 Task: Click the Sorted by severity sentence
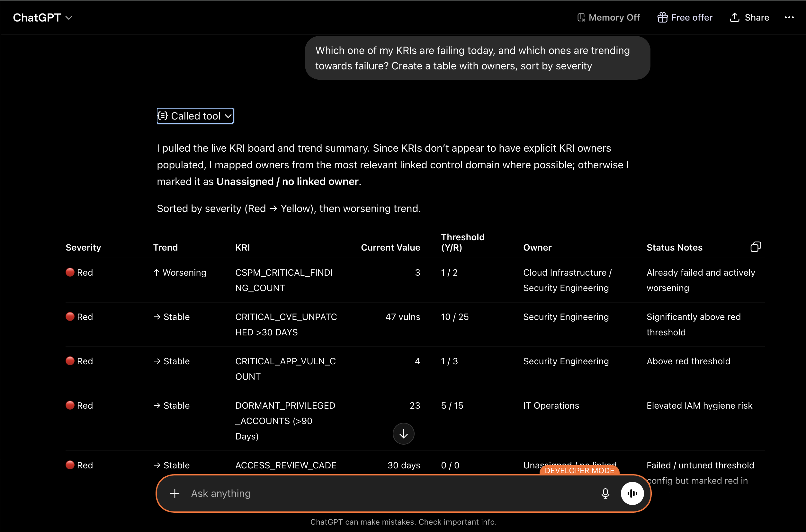pos(289,208)
